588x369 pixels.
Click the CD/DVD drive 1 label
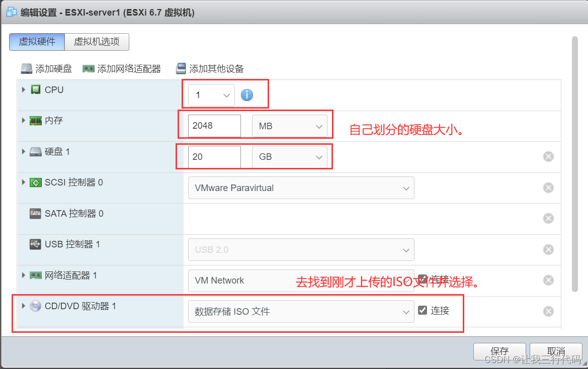[80, 306]
